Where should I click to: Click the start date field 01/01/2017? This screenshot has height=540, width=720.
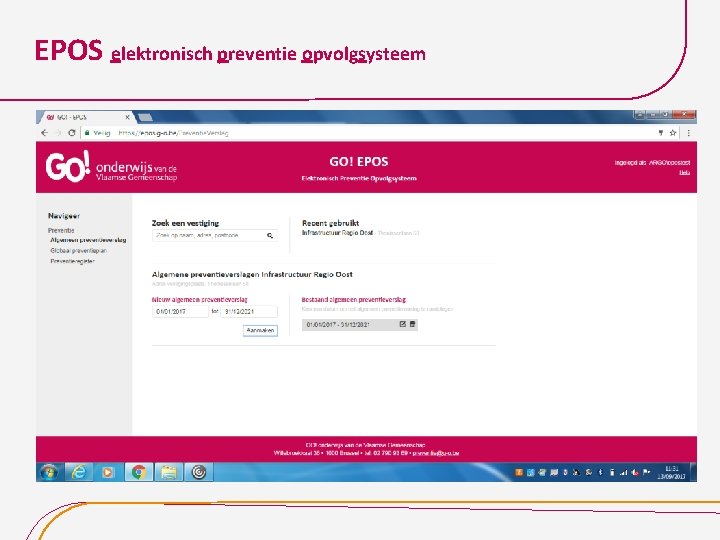[180, 311]
